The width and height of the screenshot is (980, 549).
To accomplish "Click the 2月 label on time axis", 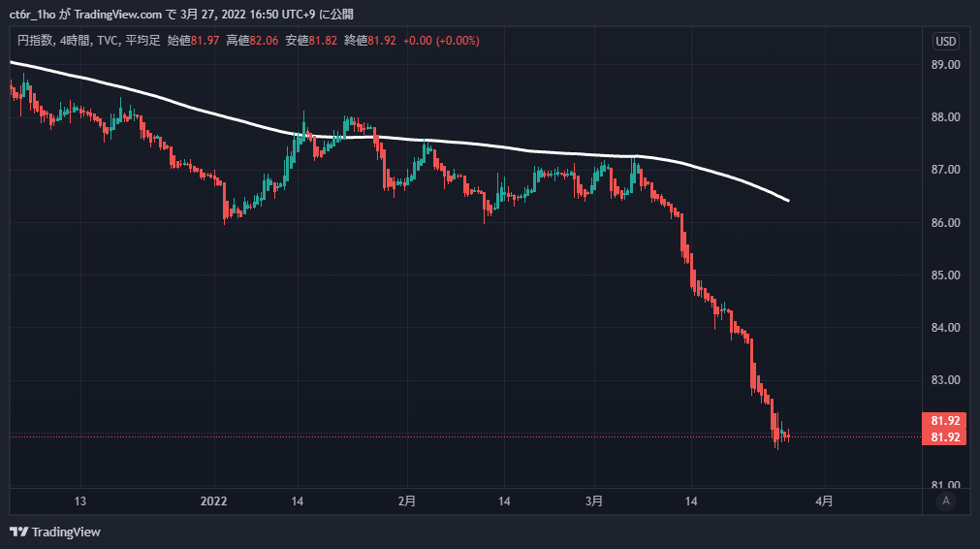I will tap(407, 501).
